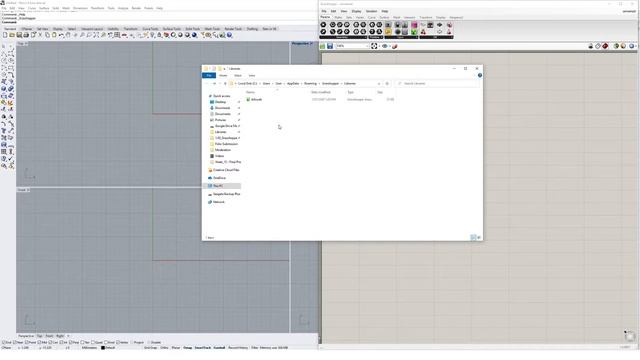Switch to Curve Tools toolbar tab in Rhino
Viewport: 640px width, 360px height.
point(150,29)
